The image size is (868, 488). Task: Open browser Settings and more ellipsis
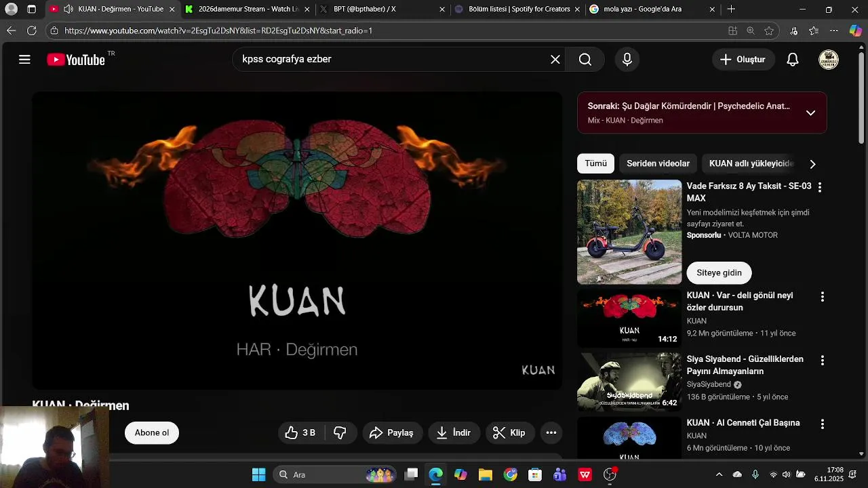coord(835,30)
